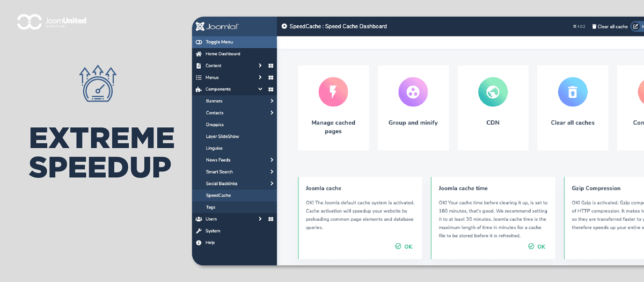
Task: Select SpeedCache in Components menu
Action: pos(218,196)
